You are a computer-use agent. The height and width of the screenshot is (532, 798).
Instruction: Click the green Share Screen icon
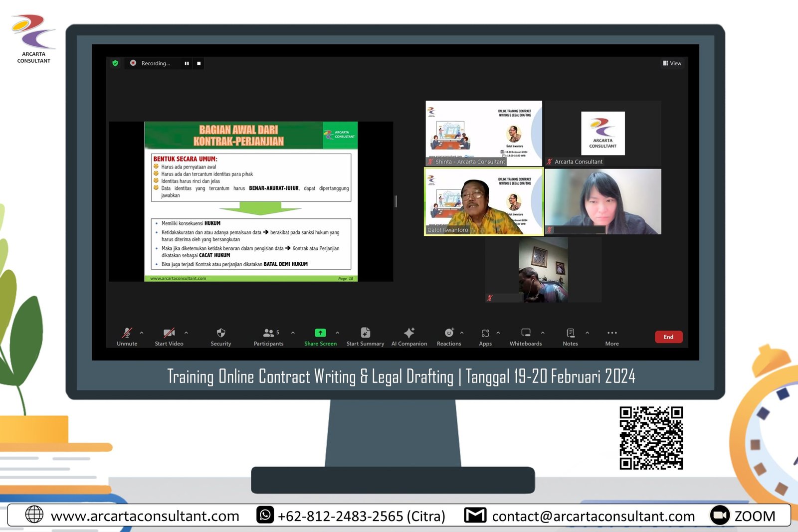click(320, 333)
